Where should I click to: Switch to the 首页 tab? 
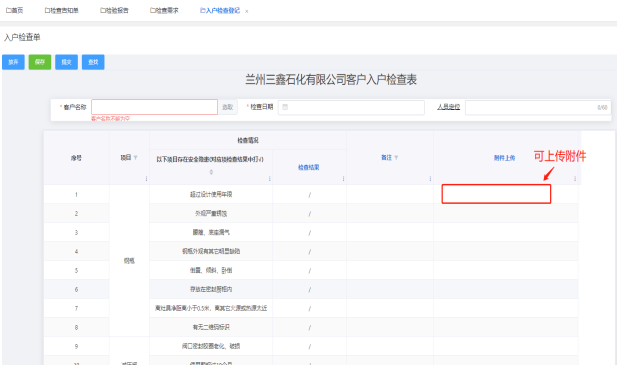14,11
